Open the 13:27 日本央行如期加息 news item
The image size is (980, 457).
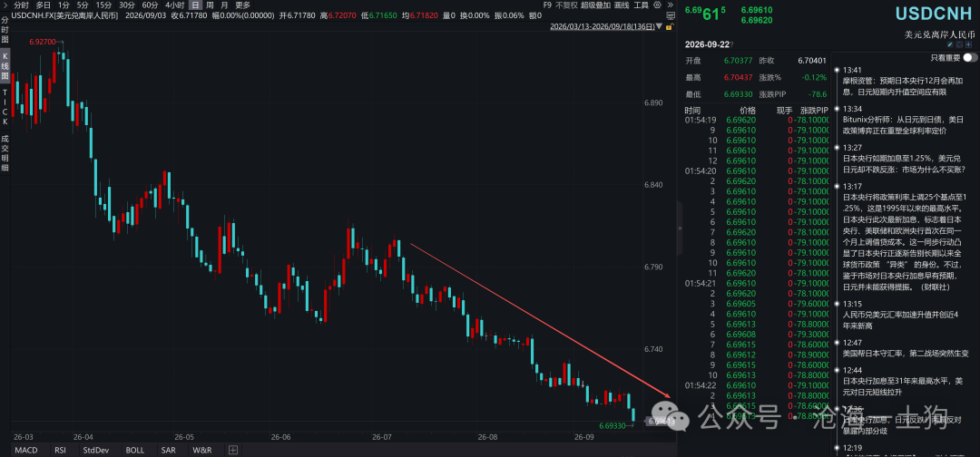click(904, 158)
